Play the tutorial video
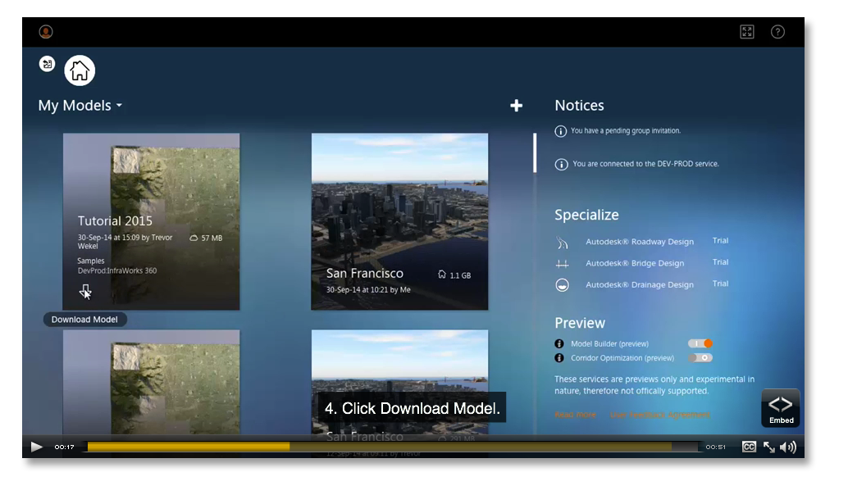The width and height of the screenshot is (848, 504). [36, 447]
